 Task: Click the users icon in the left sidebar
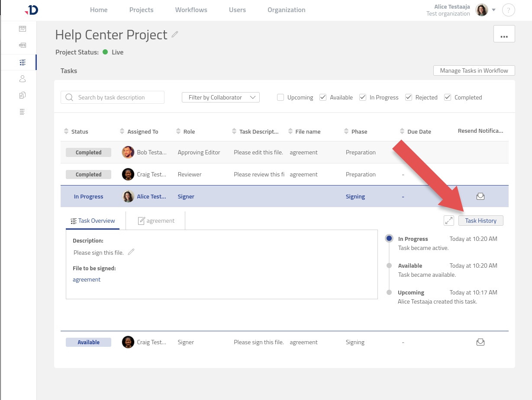tap(23, 79)
